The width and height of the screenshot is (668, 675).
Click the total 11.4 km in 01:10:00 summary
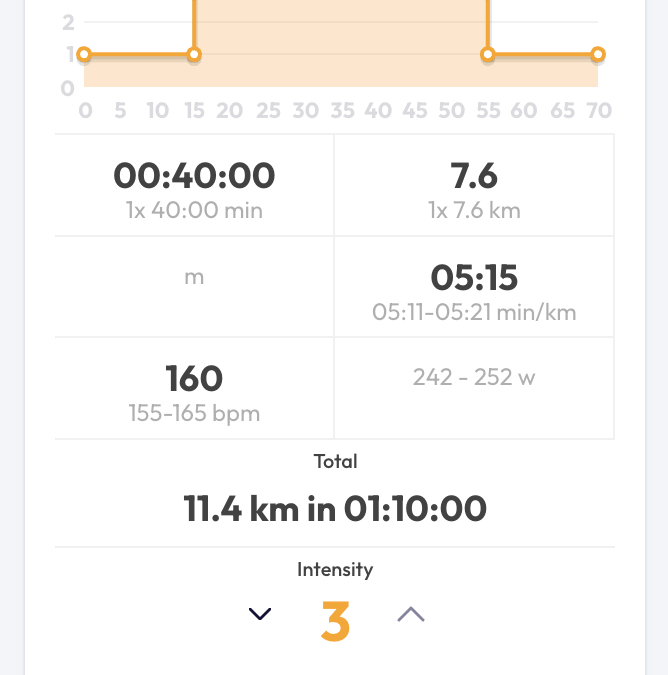pos(335,509)
